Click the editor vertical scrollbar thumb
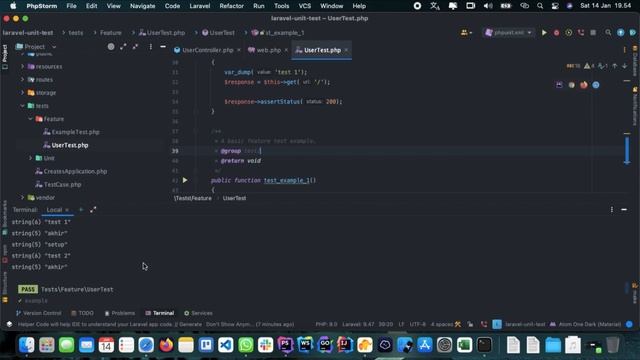The height and width of the screenshot is (360, 640). (x=627, y=150)
